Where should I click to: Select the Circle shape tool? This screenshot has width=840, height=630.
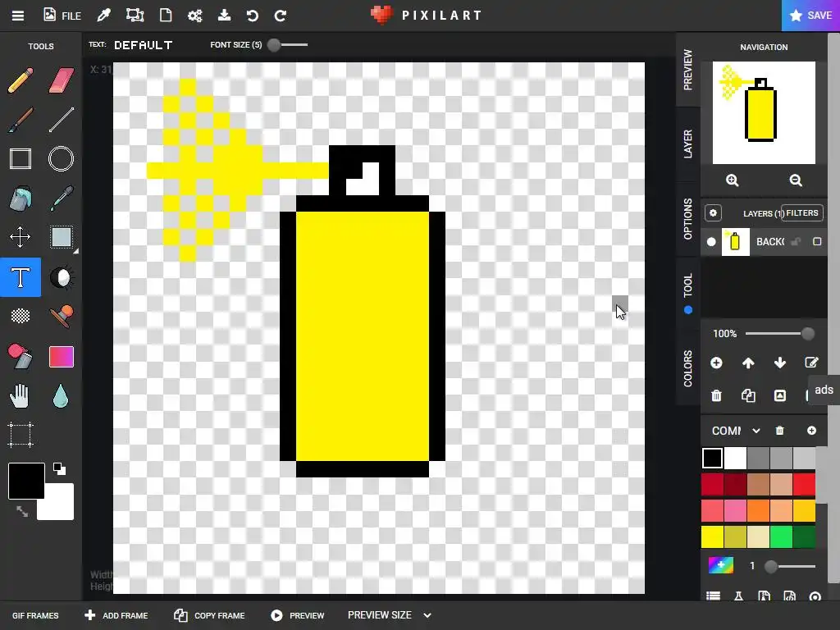pos(61,159)
